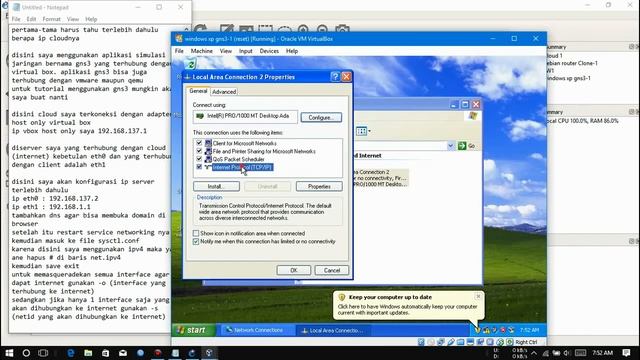Open the VirtualBox optical disc status icon
This screenshot has width=640, height=360.
(431, 342)
